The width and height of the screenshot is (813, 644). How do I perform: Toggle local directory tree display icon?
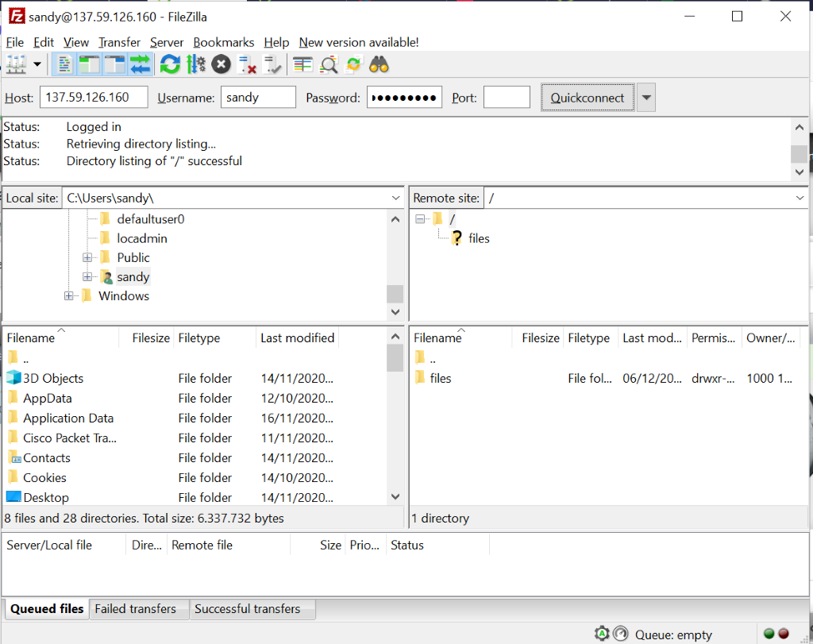[x=89, y=65]
